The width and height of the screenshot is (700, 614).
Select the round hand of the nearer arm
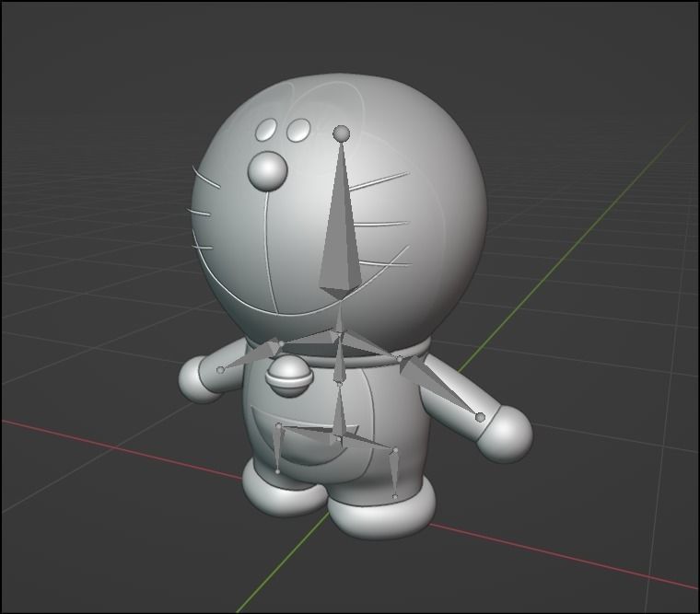pos(505,434)
